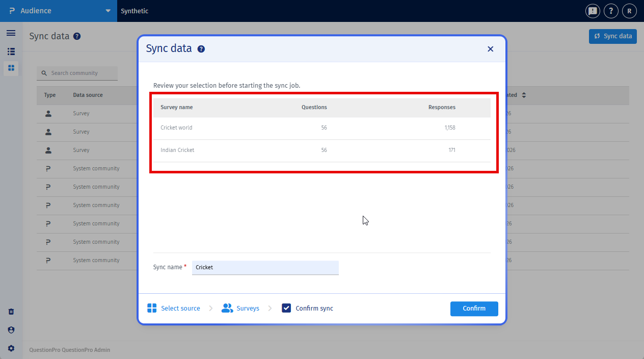
Task: Click the Confirm sync step label
Action: (x=314, y=308)
